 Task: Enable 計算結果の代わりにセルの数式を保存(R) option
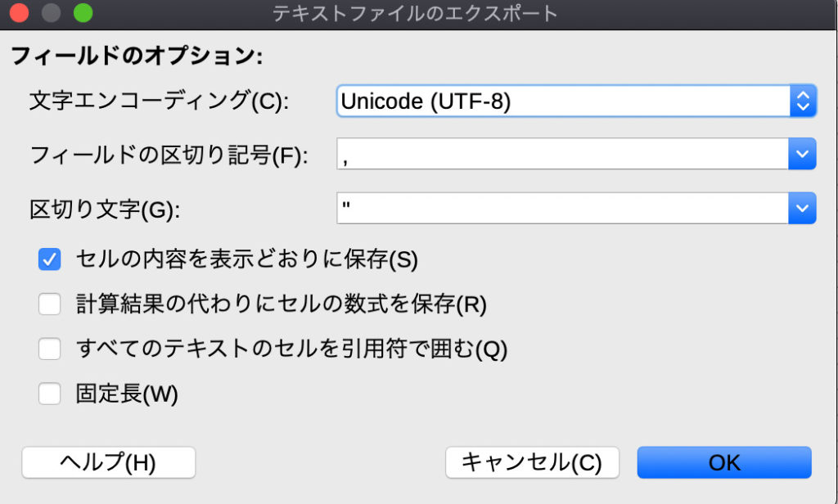[x=50, y=304]
